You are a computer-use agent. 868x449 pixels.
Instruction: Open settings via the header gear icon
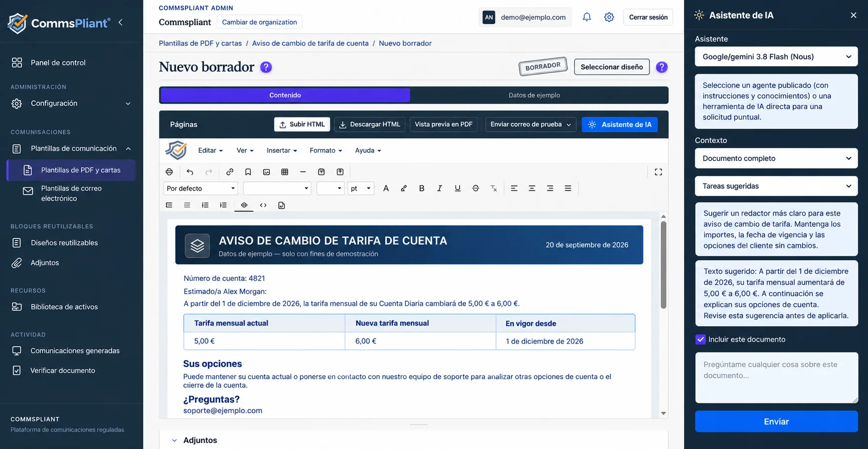pos(609,17)
